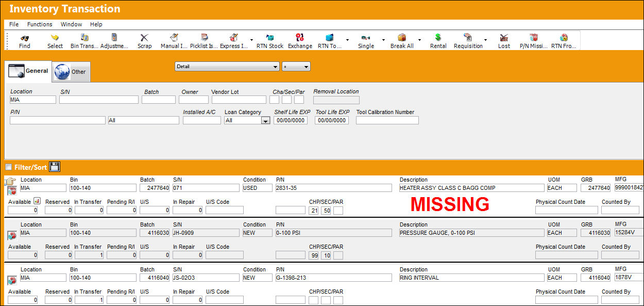Click the Requisition toolbar icon
The image size is (644, 306).
point(468,38)
